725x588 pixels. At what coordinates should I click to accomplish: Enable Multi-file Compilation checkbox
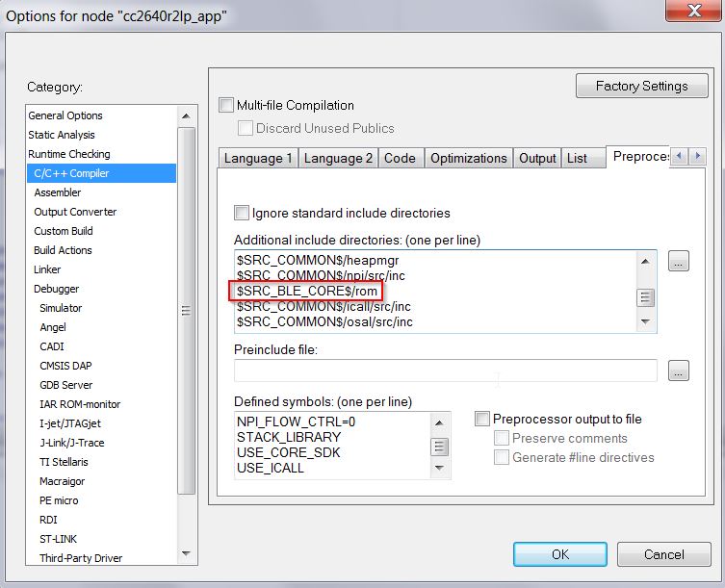coord(226,106)
